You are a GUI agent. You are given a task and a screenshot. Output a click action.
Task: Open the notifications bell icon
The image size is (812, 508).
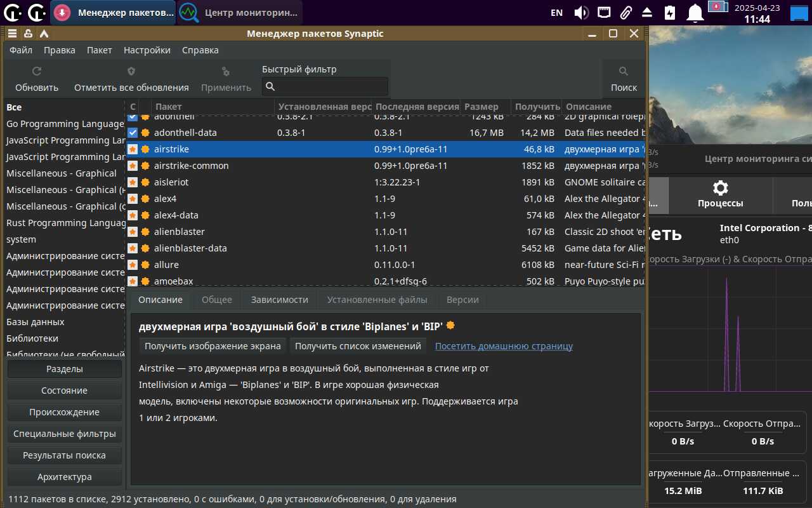(696, 13)
